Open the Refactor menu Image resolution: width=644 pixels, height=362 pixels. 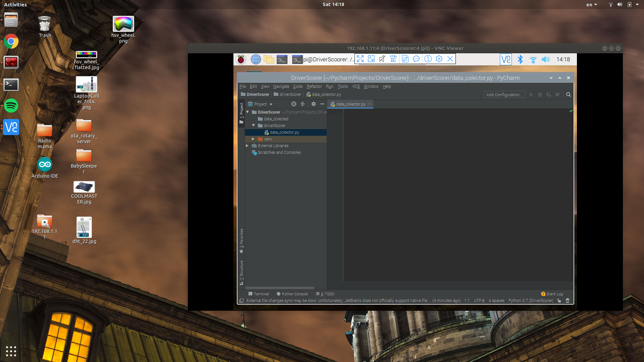pos(314,86)
